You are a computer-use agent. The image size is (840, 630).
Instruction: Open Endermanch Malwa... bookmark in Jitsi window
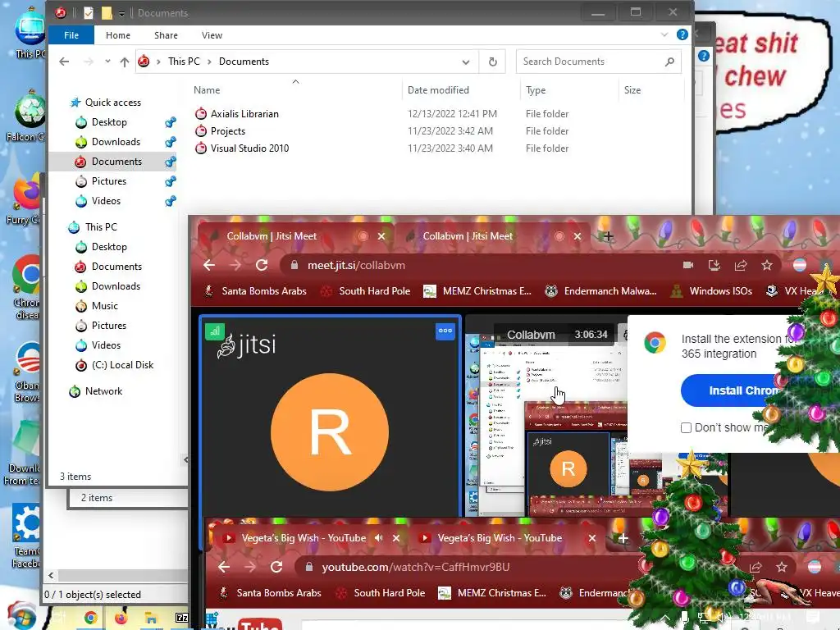point(600,291)
